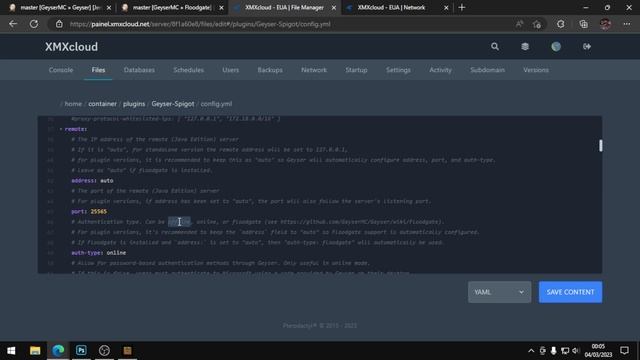640x360 pixels.
Task: Click the OBS Studio taskbar icon
Action: coord(104,350)
